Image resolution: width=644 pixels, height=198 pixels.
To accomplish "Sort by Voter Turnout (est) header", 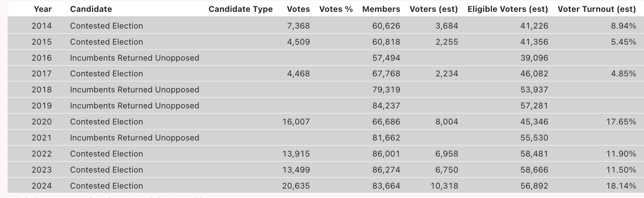I will [x=597, y=9].
